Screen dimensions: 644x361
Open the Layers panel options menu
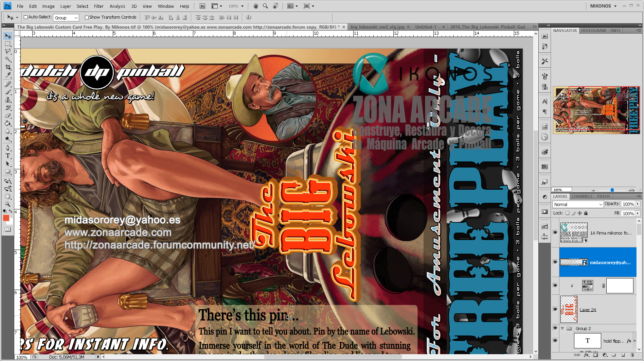639,196
